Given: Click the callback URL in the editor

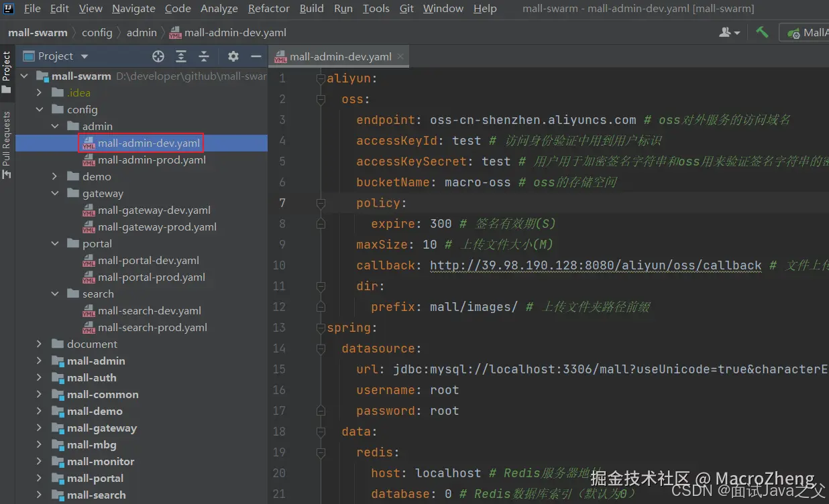Looking at the screenshot, I should click(596, 265).
